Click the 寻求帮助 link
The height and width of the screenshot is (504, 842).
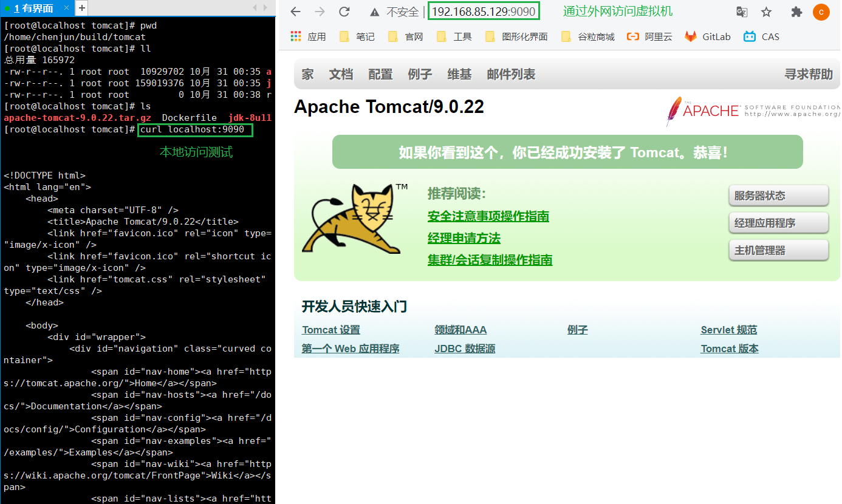[809, 74]
